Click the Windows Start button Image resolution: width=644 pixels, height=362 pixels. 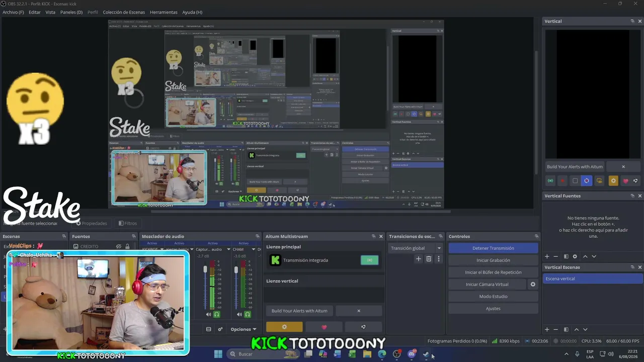pos(218,354)
